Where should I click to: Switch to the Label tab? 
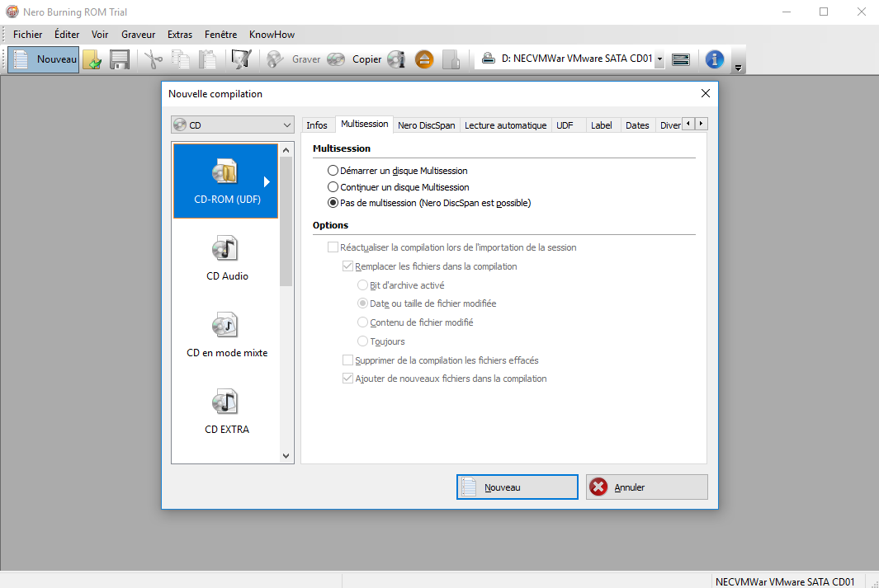coord(601,125)
